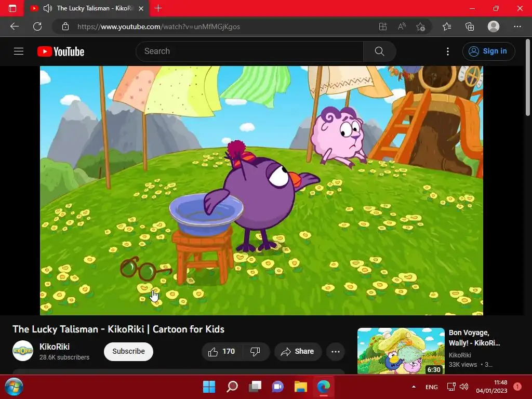Refresh the page with reload icon

(37, 26)
